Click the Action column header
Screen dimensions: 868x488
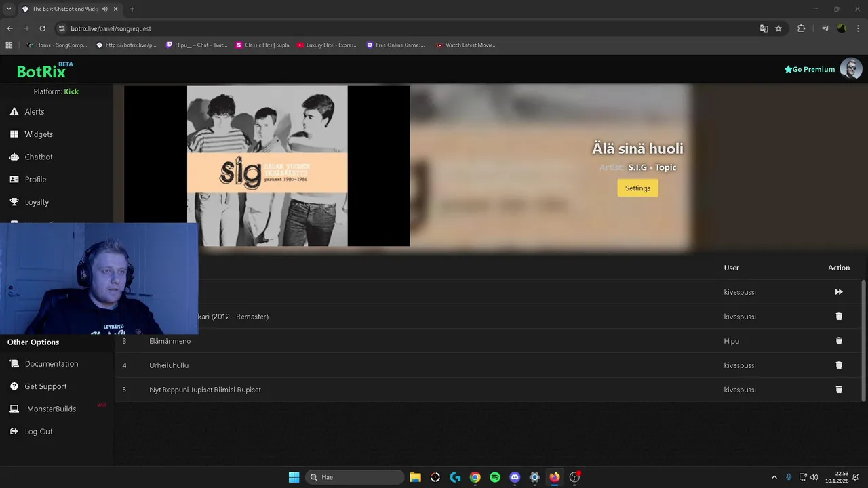tap(839, 268)
